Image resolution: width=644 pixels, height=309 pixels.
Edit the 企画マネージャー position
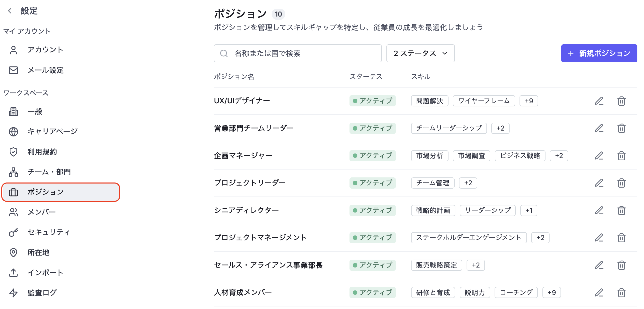[599, 156]
